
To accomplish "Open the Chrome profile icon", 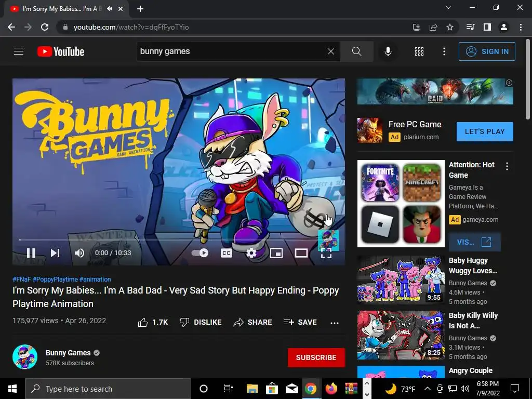I will [x=504, y=27].
